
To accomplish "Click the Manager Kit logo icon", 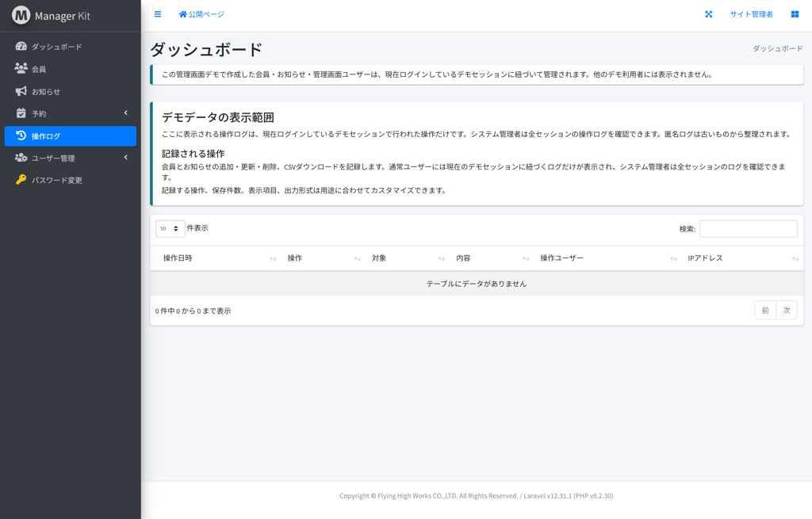I will pyautogui.click(x=21, y=16).
